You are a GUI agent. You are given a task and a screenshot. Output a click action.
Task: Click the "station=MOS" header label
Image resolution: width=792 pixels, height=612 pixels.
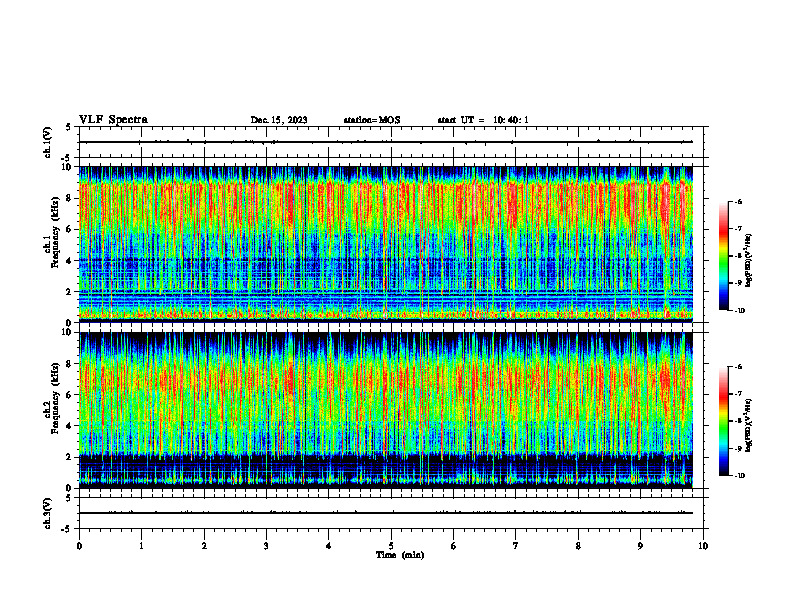coord(372,120)
